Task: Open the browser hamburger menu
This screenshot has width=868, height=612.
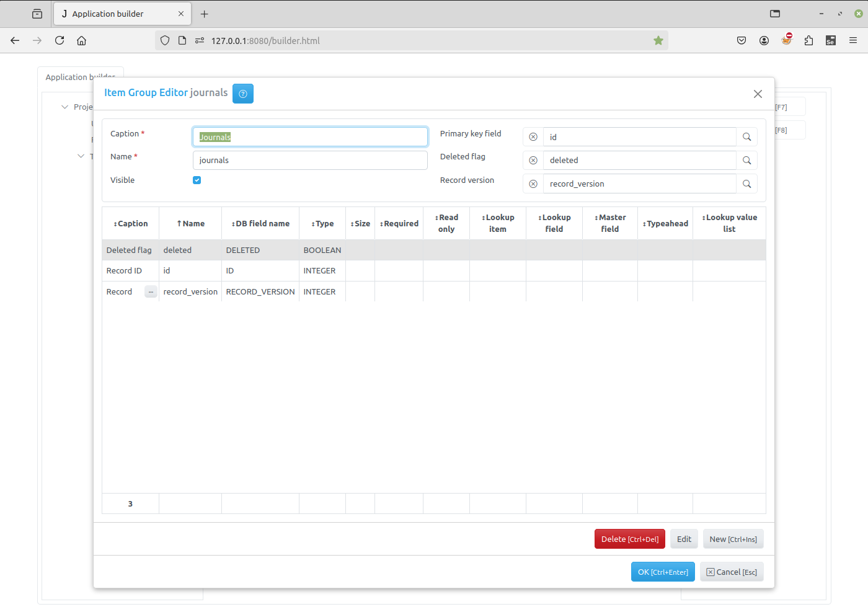Action: [x=853, y=40]
